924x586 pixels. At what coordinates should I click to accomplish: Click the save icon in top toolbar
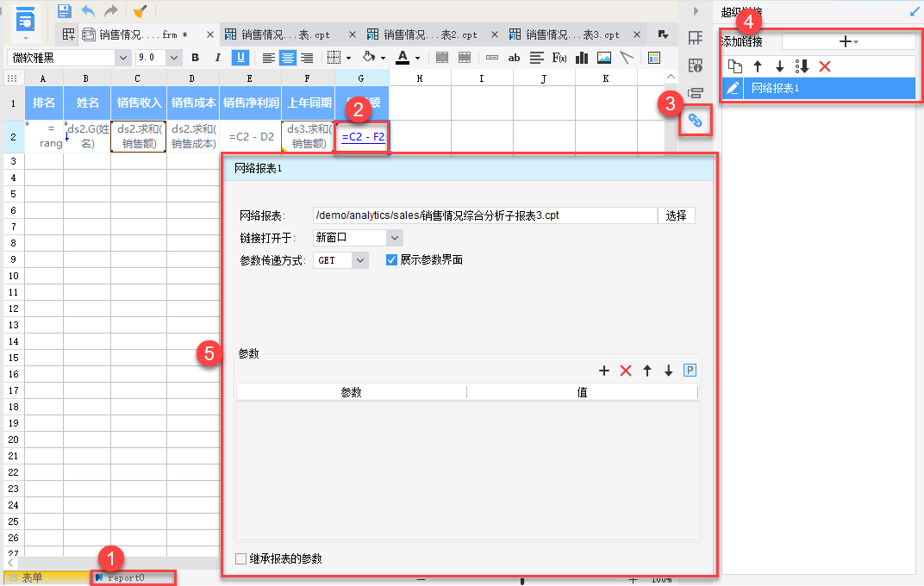[65, 10]
